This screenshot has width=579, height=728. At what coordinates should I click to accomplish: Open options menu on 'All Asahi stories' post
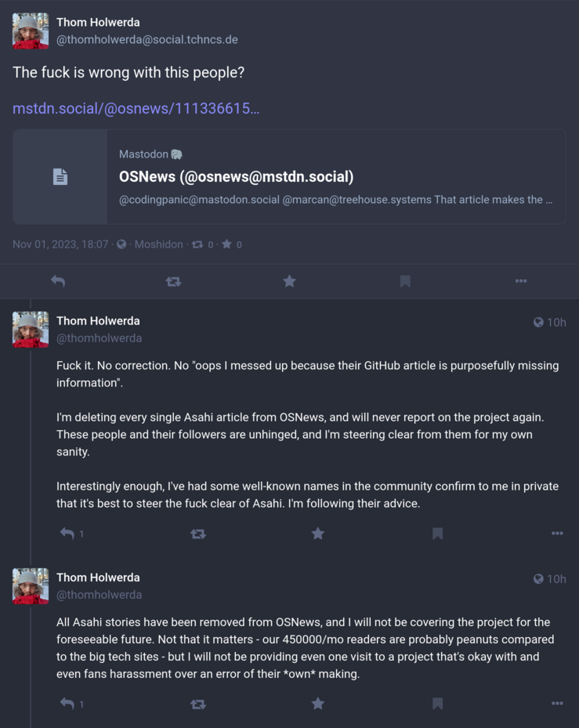coord(557,704)
